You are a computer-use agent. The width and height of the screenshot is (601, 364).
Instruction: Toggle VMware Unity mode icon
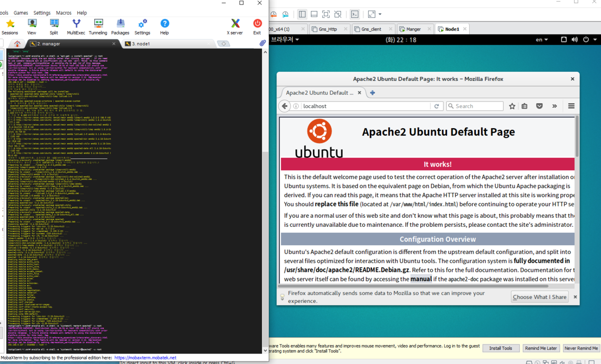click(338, 14)
